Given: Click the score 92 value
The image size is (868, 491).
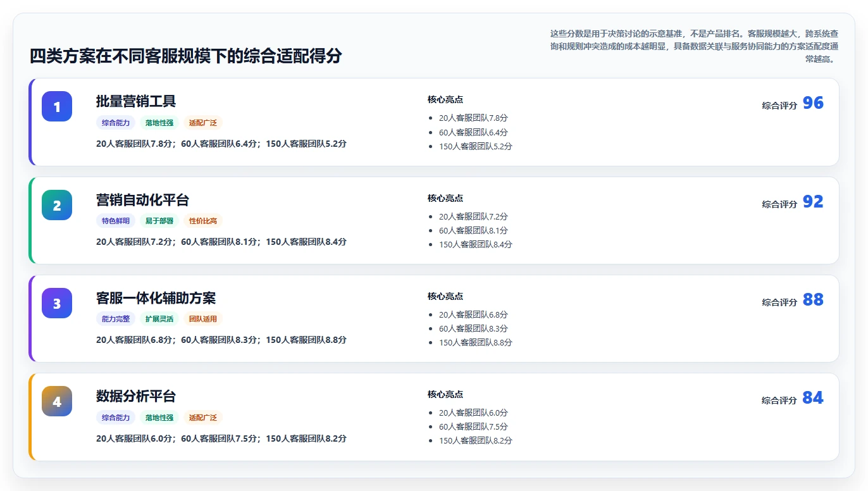Looking at the screenshot, I should [x=813, y=202].
